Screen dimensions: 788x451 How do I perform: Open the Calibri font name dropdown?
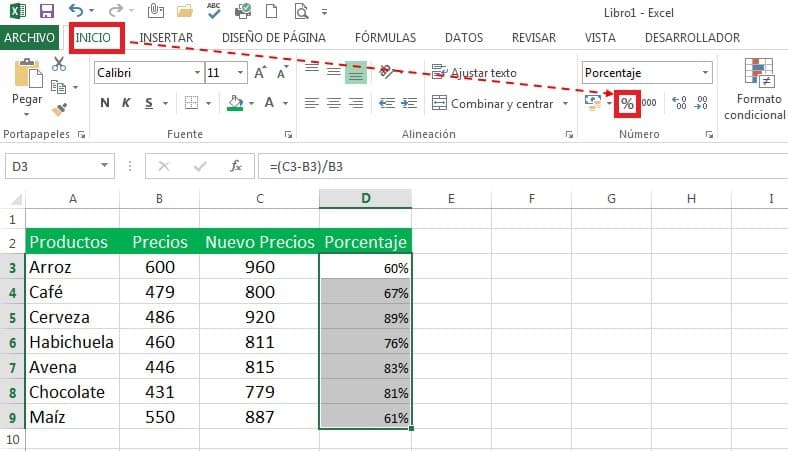click(194, 73)
